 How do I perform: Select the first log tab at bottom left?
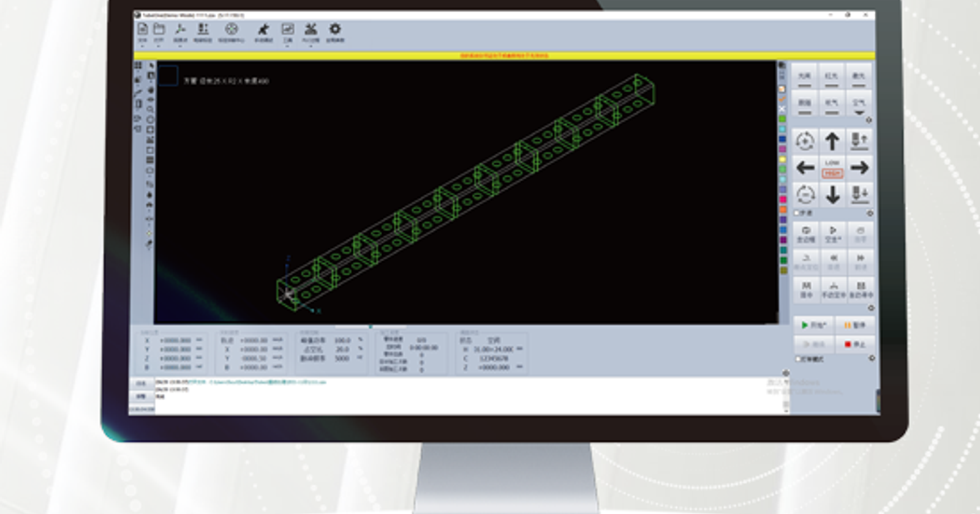pos(141,384)
